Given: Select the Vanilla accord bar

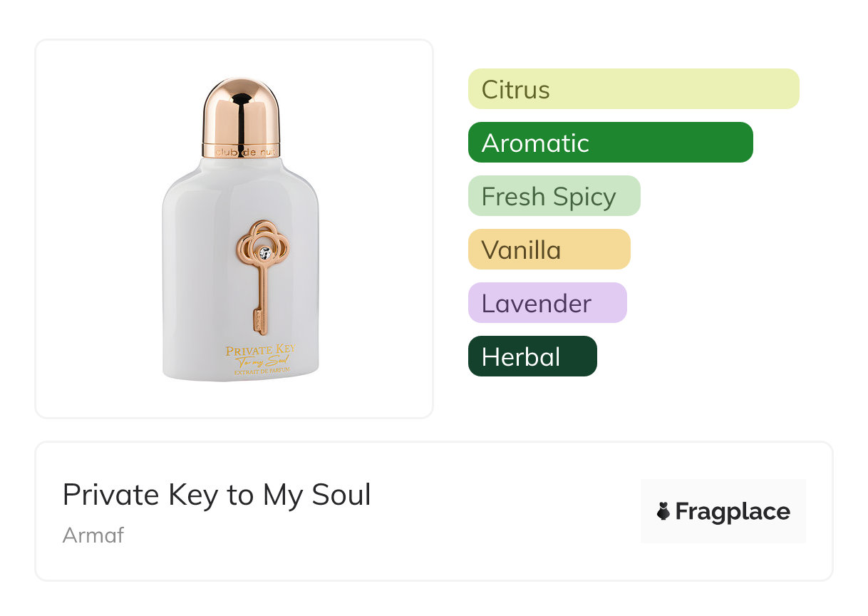Looking at the screenshot, I should click(x=549, y=250).
